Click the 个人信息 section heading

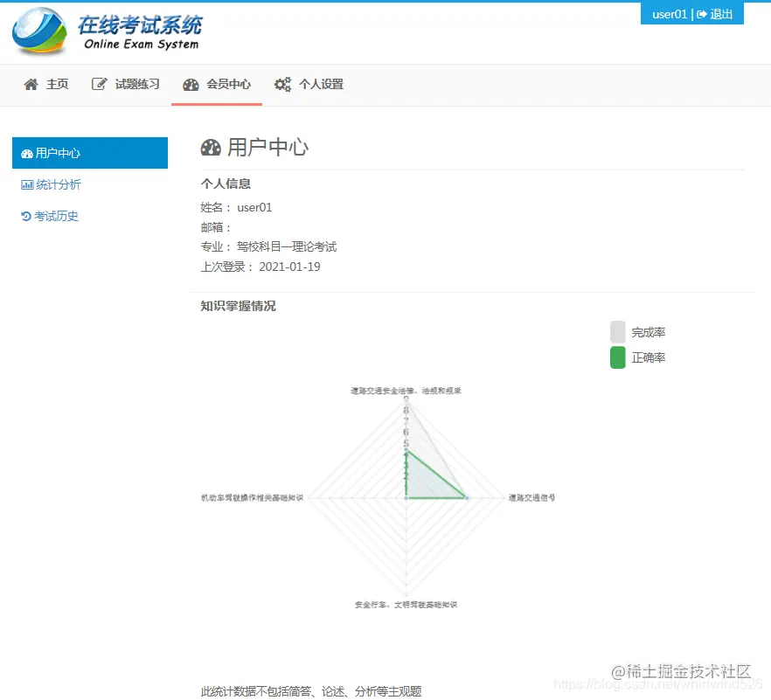(x=226, y=184)
